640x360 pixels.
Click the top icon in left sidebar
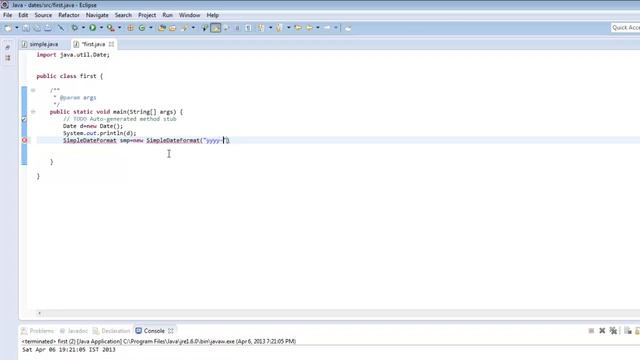8,47
